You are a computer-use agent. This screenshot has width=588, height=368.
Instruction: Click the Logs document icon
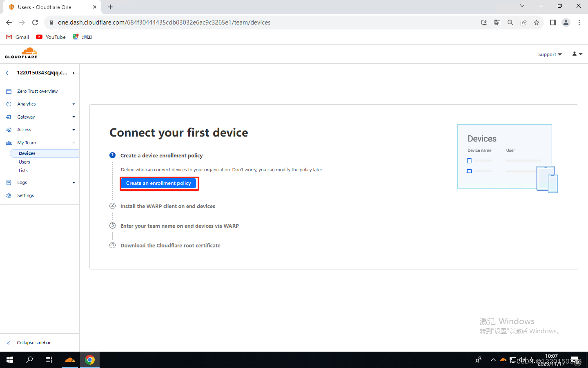pos(9,182)
